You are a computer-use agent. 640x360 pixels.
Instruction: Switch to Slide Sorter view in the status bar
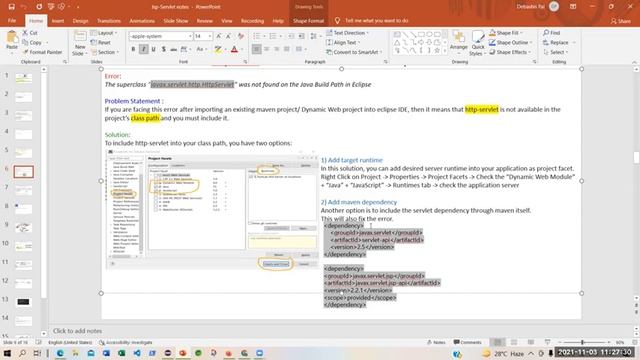pos(514,342)
